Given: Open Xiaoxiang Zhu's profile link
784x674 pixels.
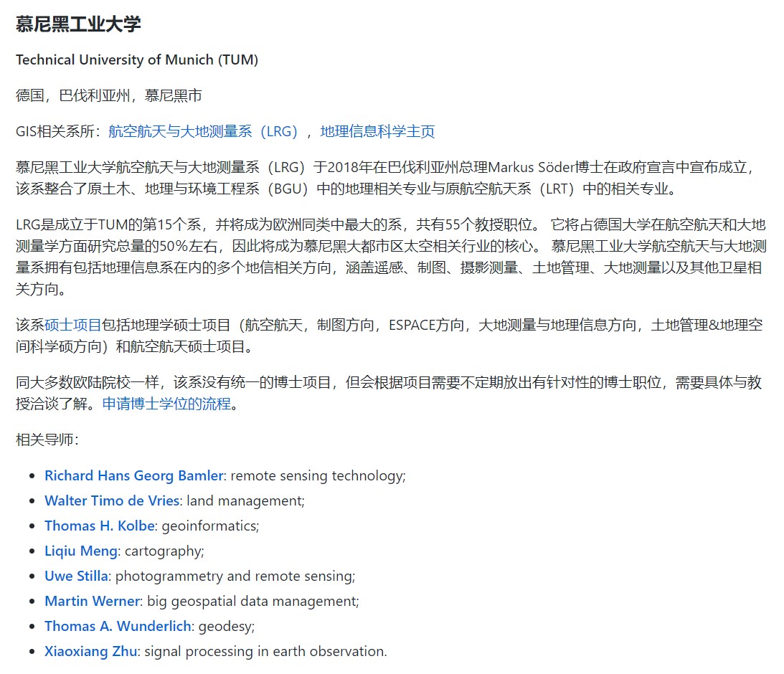Looking at the screenshot, I should point(90,651).
